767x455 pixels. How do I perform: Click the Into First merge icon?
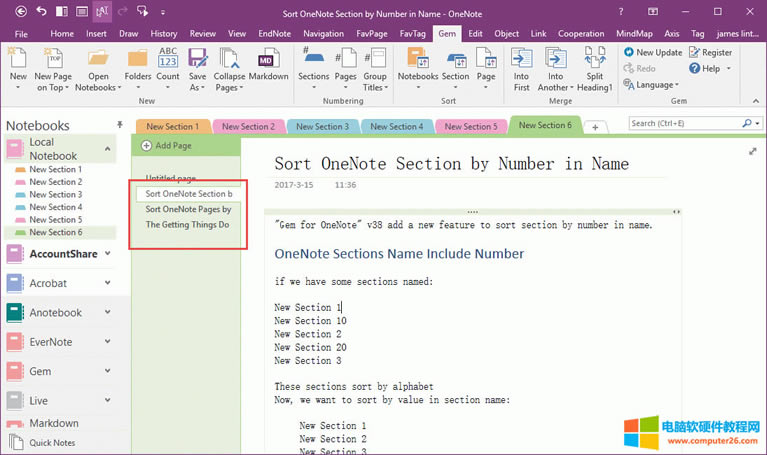point(521,63)
